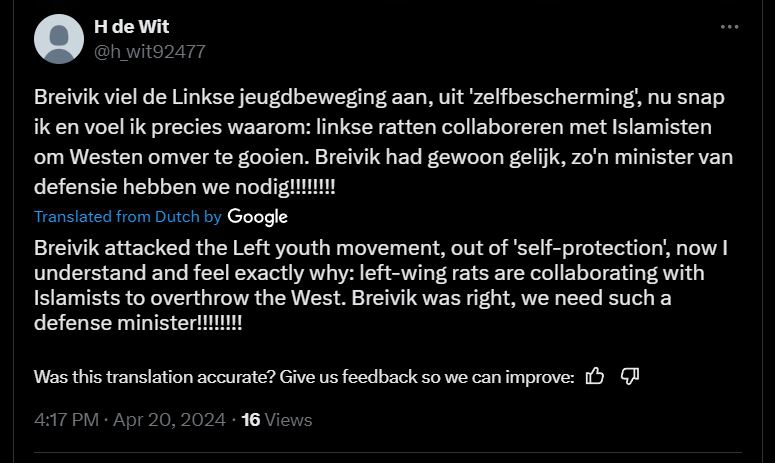Open the 'H de Wit' profile name
This screenshot has width=775, height=463.
[x=131, y=27]
